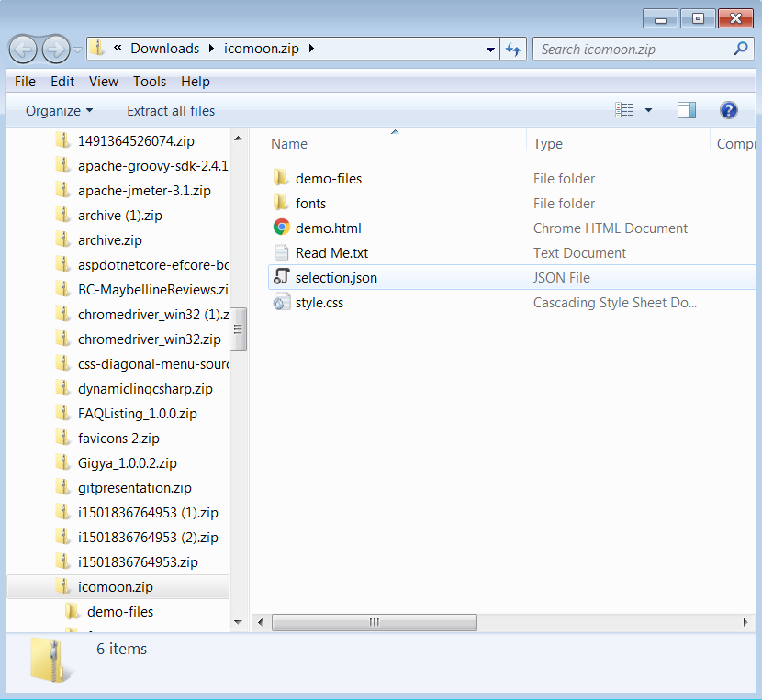
Task: Click the Read Me.txt document icon
Action: point(281,252)
